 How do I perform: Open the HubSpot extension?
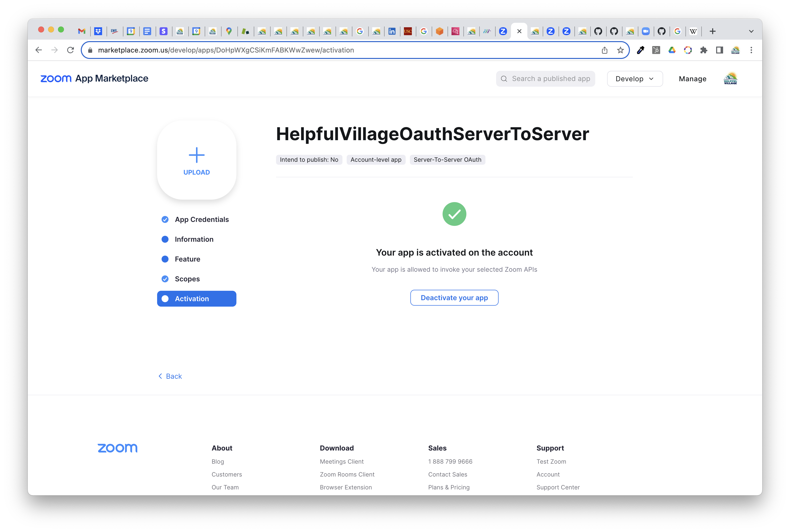coord(656,50)
